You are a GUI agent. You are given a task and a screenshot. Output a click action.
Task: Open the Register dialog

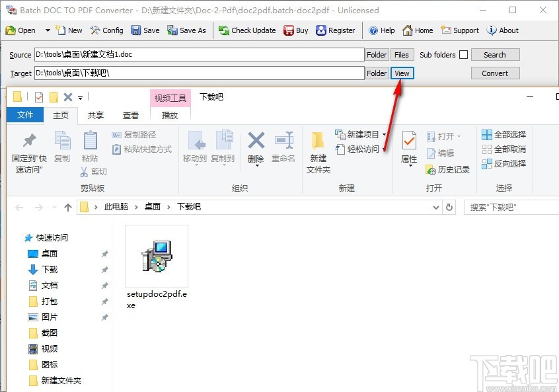[336, 30]
